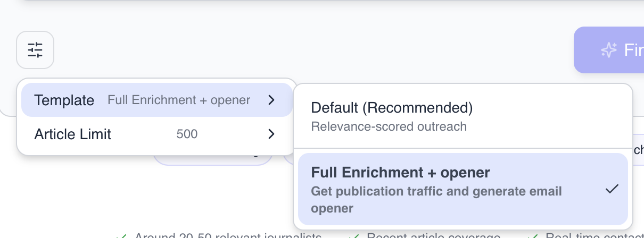Click the purple Find button
Screen dimensions: 644x238
609,50
